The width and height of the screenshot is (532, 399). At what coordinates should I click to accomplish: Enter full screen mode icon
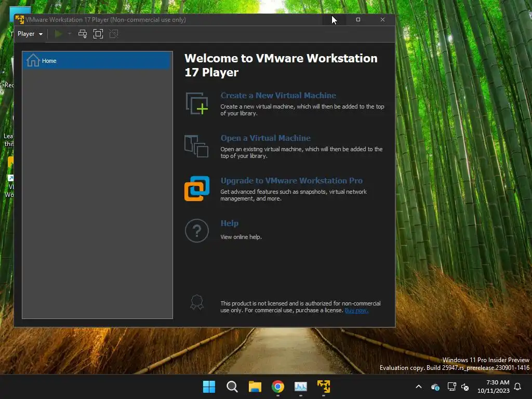tap(98, 34)
